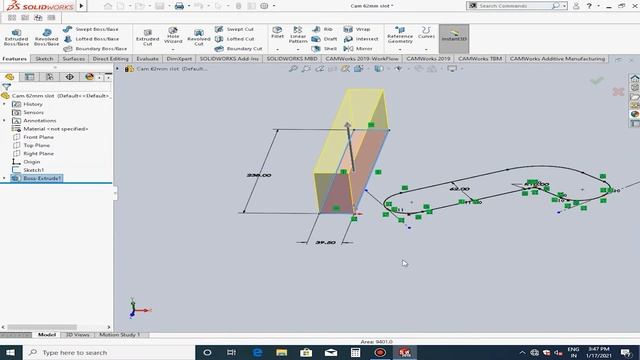
Task: Choose Swept Cut feature
Action: [234, 29]
